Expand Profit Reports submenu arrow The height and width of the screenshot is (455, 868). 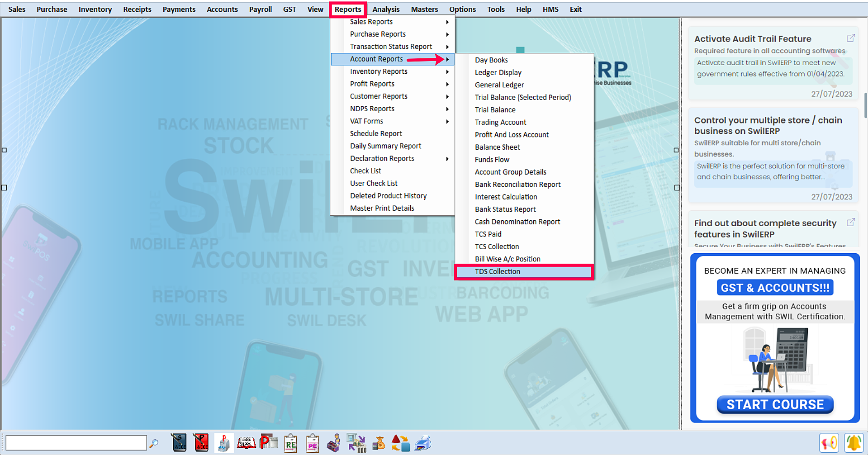[447, 84]
